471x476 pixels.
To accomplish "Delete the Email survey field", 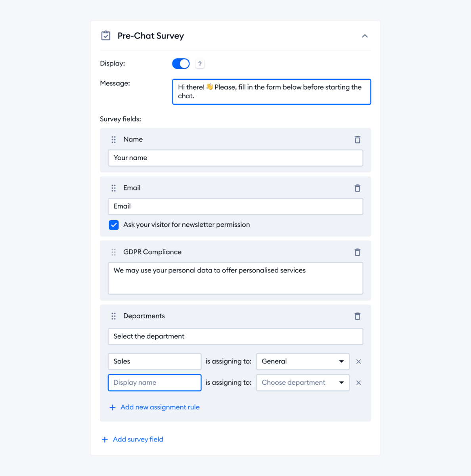I will [357, 188].
